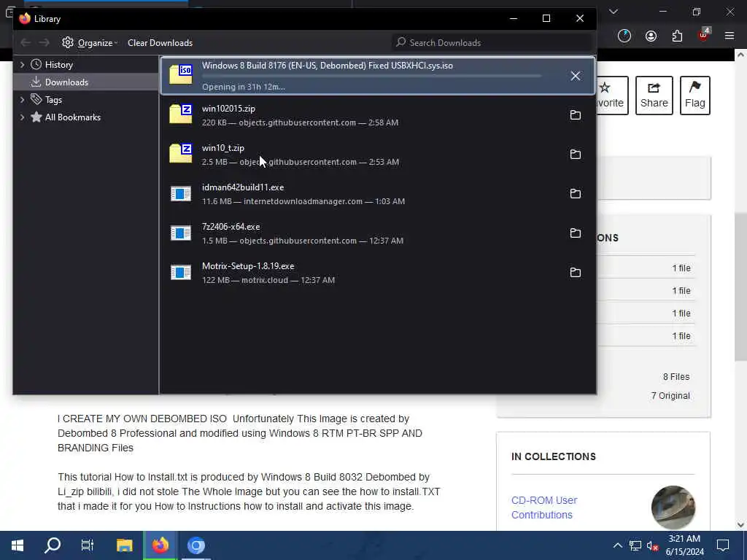Select the win102015.zip file name
This screenshot has width=747, height=560.
pyautogui.click(x=228, y=109)
